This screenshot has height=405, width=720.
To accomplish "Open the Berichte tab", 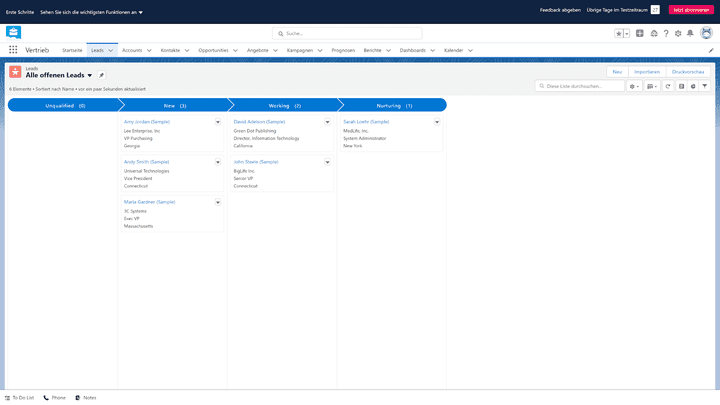I will (372, 51).
